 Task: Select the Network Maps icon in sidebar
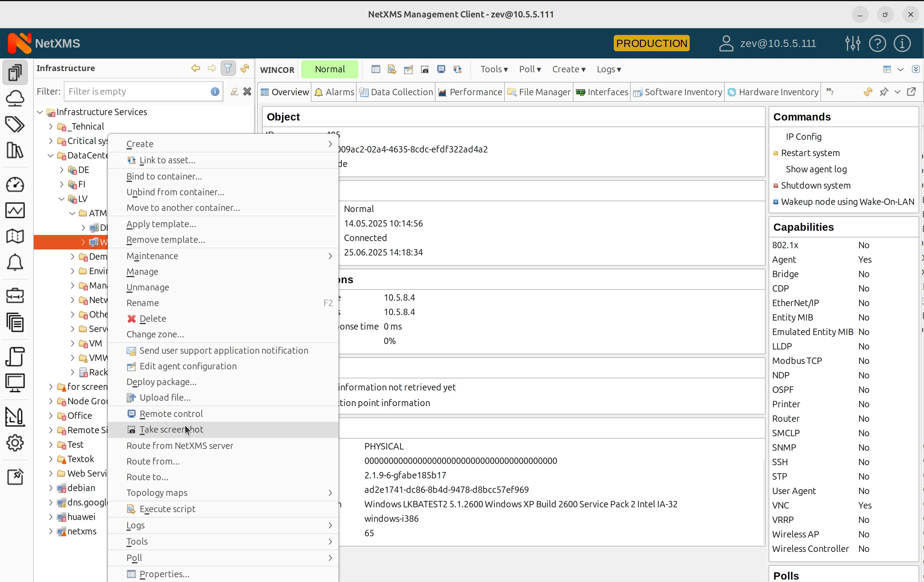point(15,236)
